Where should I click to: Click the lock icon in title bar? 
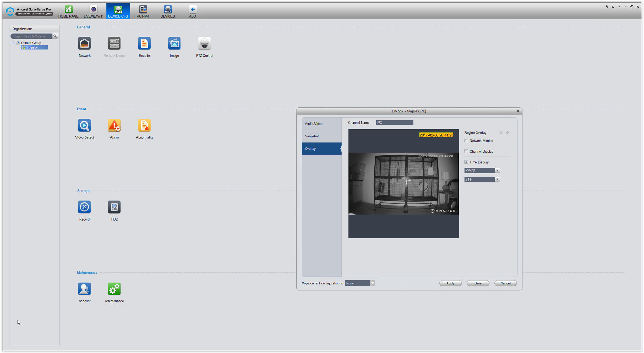[613, 7]
